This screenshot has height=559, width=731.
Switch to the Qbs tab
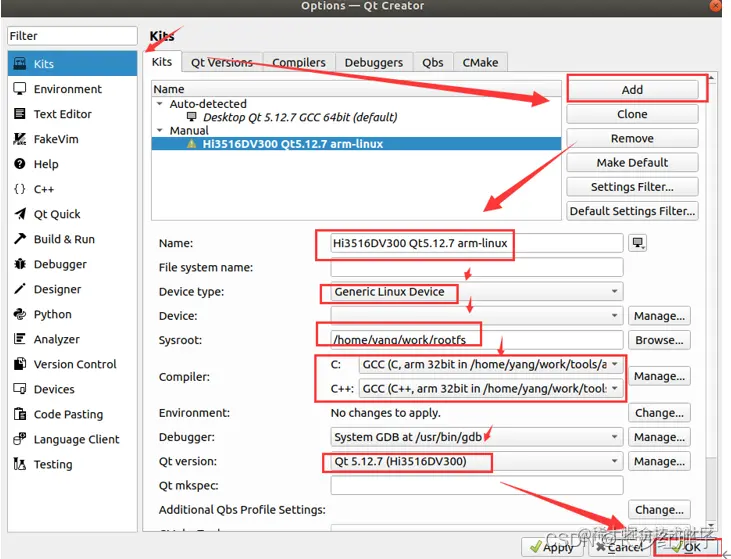click(433, 62)
